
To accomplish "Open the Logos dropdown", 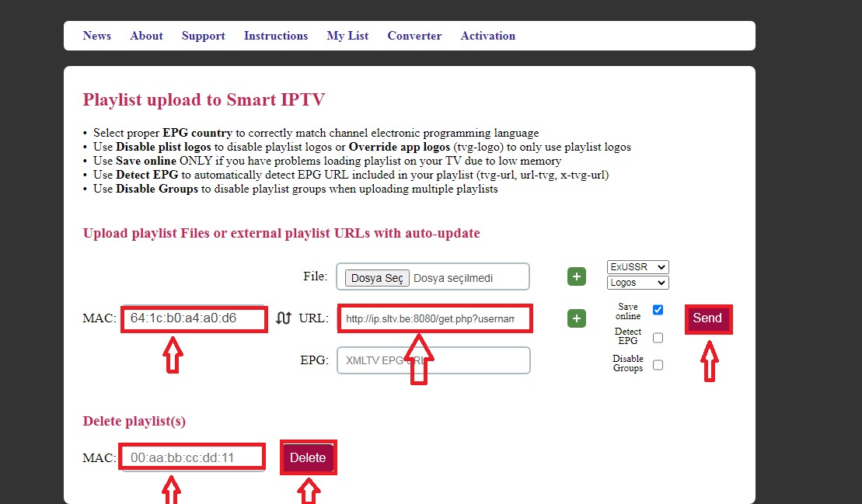I will pyautogui.click(x=637, y=282).
